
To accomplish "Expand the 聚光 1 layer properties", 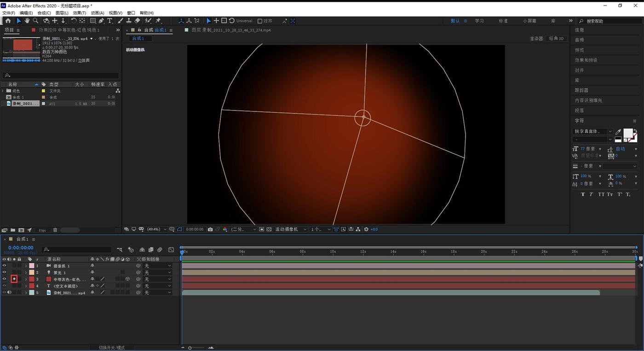I will tap(26, 273).
